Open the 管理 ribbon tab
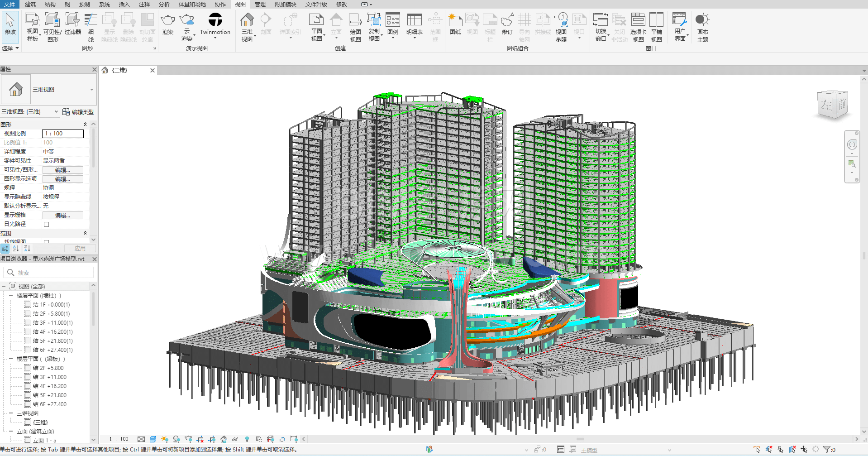 [260, 5]
